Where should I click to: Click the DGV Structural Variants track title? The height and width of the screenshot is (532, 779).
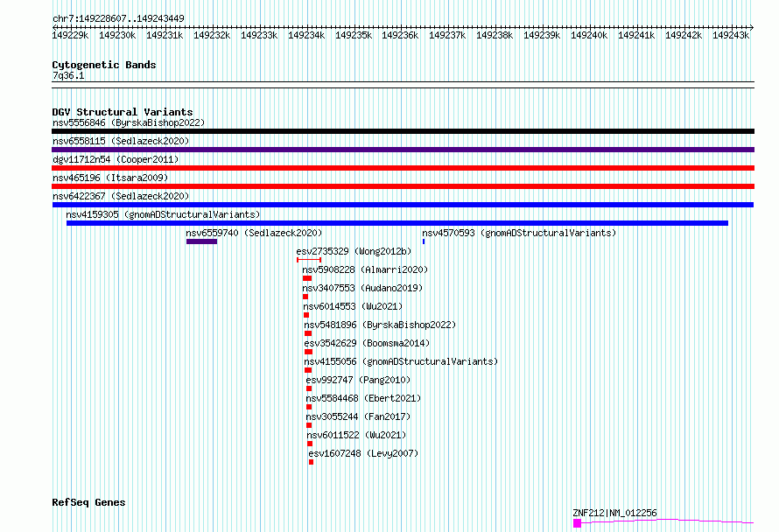point(123,112)
